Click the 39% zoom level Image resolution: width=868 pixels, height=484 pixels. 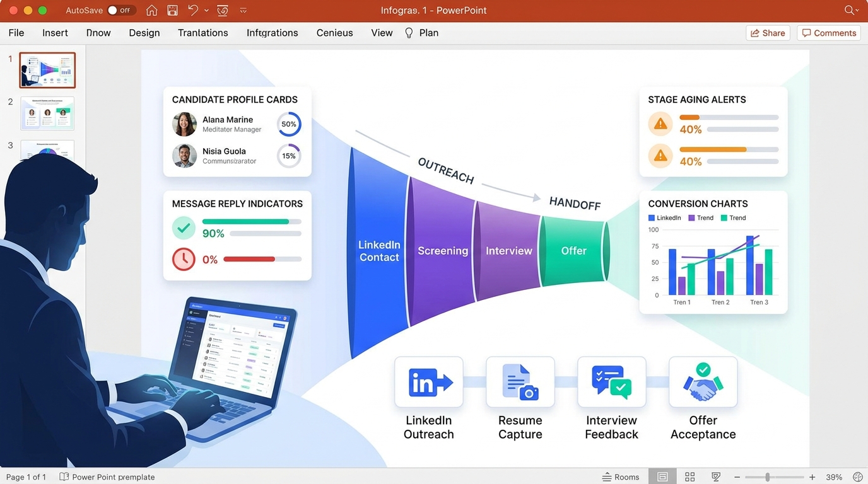(x=834, y=477)
